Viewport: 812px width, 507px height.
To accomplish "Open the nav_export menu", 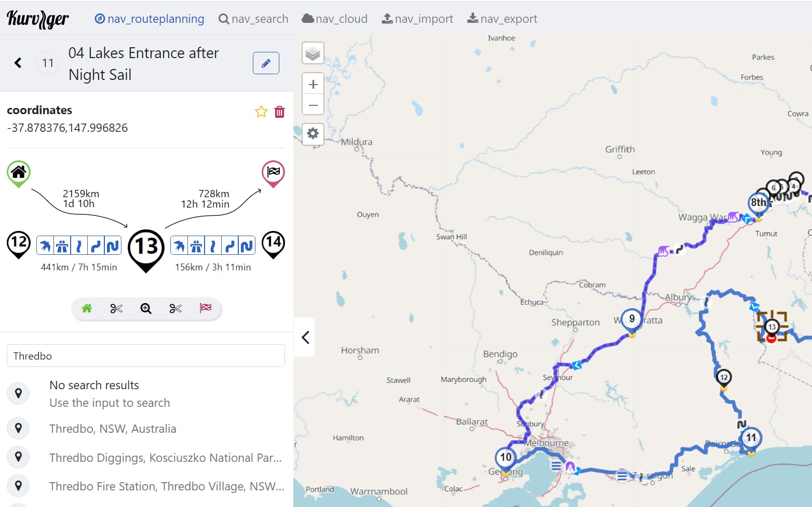I will coord(502,19).
